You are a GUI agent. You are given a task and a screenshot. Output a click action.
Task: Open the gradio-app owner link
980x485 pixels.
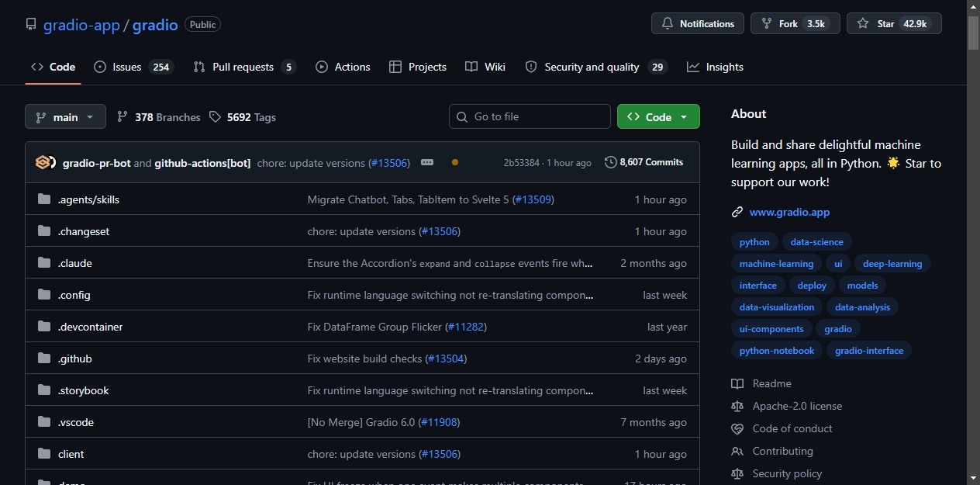81,25
